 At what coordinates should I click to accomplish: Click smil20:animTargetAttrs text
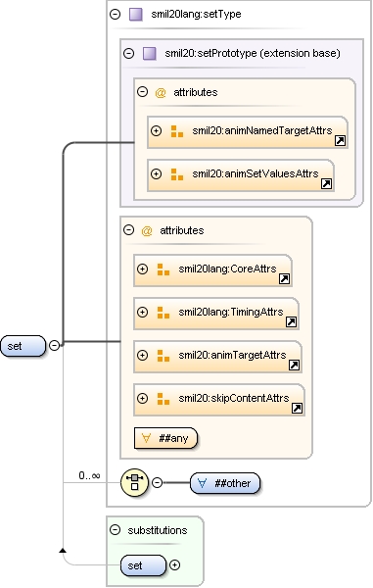pyautogui.click(x=232, y=355)
